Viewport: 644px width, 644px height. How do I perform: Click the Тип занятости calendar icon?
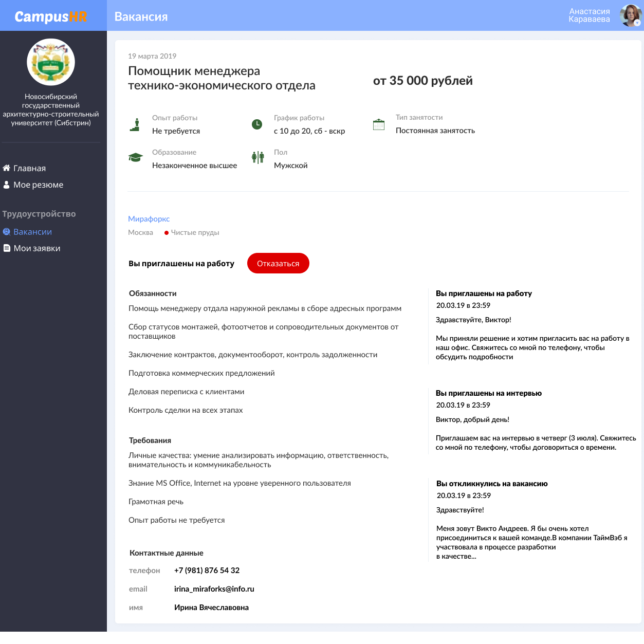click(379, 124)
